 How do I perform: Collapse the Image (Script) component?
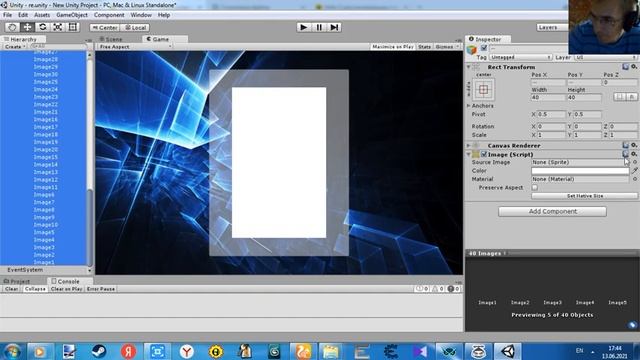[x=469, y=154]
